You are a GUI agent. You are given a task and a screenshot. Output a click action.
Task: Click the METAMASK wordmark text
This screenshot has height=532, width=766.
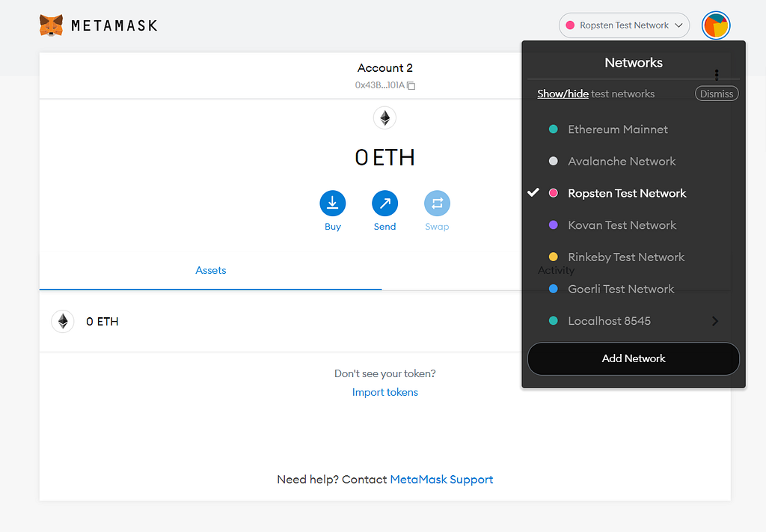click(x=114, y=26)
